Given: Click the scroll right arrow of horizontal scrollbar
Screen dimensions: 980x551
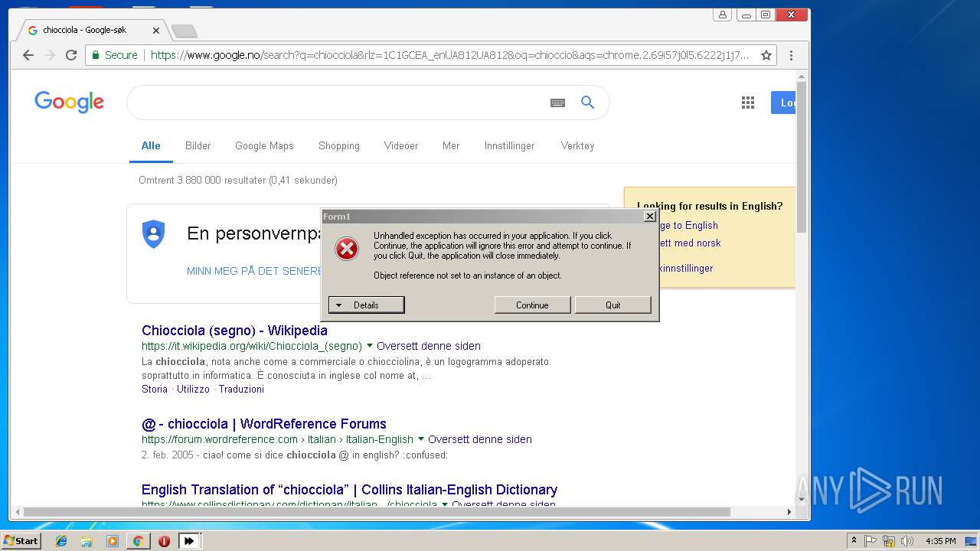Looking at the screenshot, I should (789, 512).
